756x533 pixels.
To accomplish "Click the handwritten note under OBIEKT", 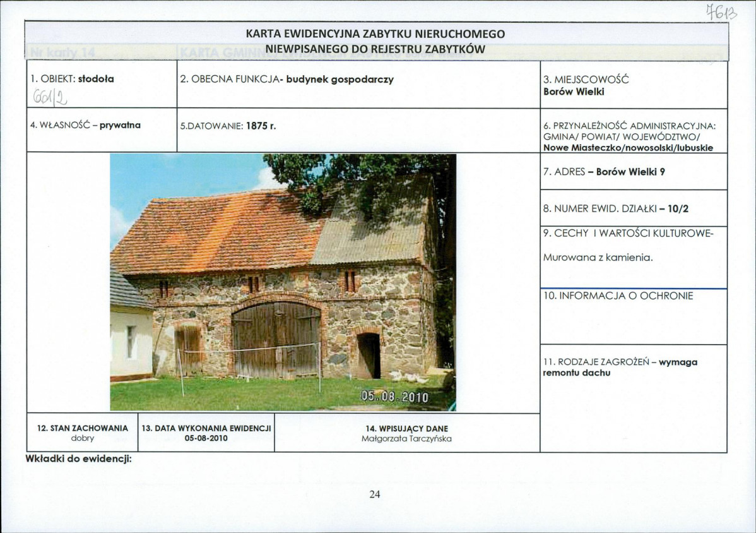I will [x=50, y=98].
